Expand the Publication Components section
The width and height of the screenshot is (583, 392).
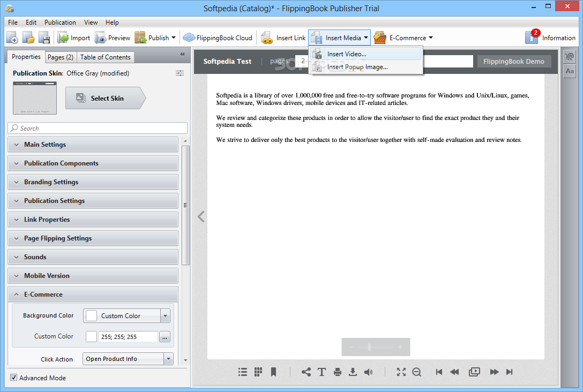[x=93, y=163]
